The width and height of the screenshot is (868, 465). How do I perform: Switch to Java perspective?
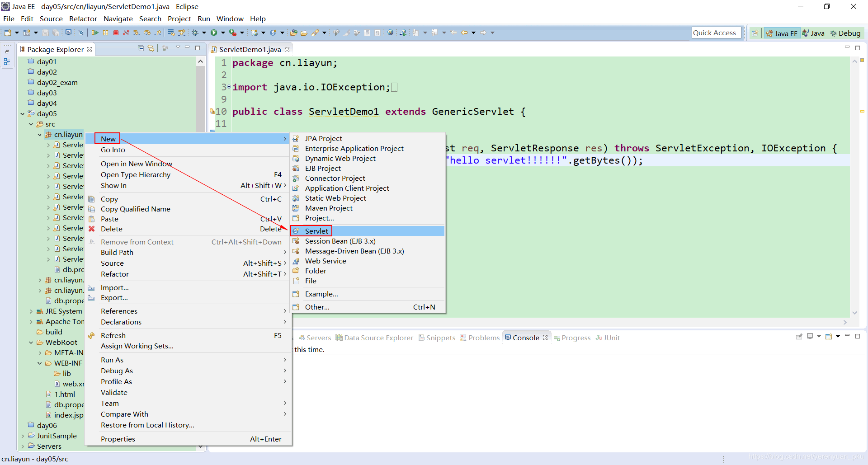coord(813,33)
